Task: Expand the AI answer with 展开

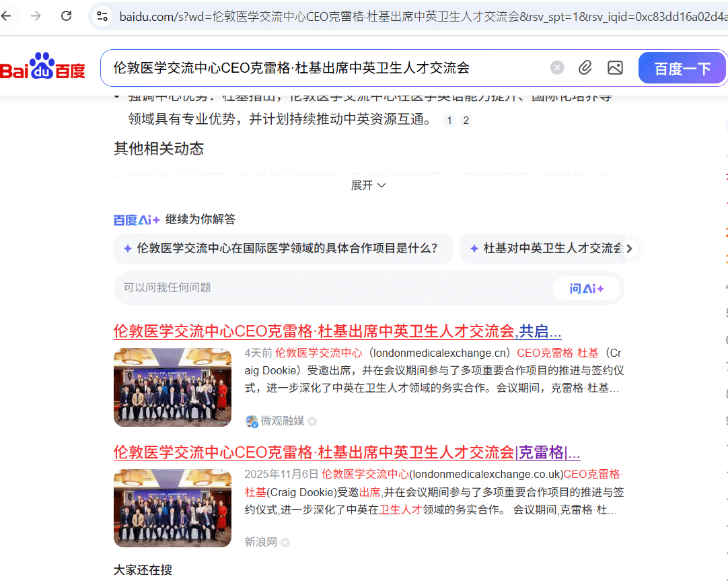Action: click(x=368, y=185)
